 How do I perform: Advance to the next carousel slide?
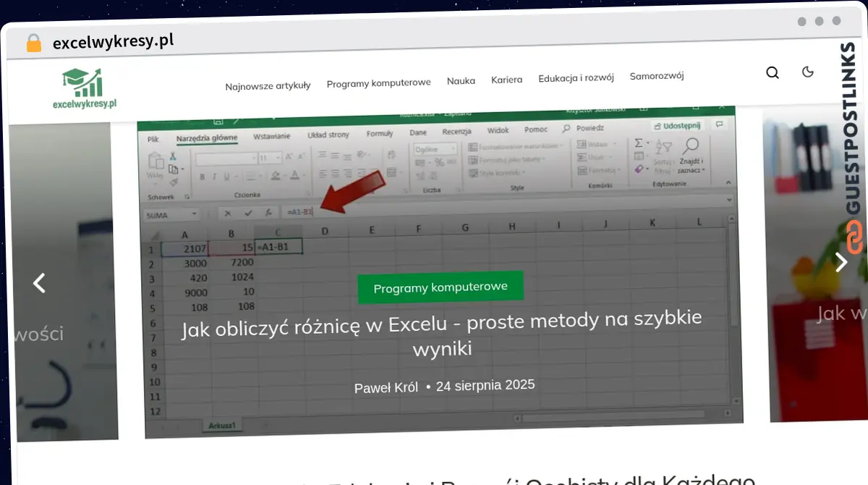point(841,261)
